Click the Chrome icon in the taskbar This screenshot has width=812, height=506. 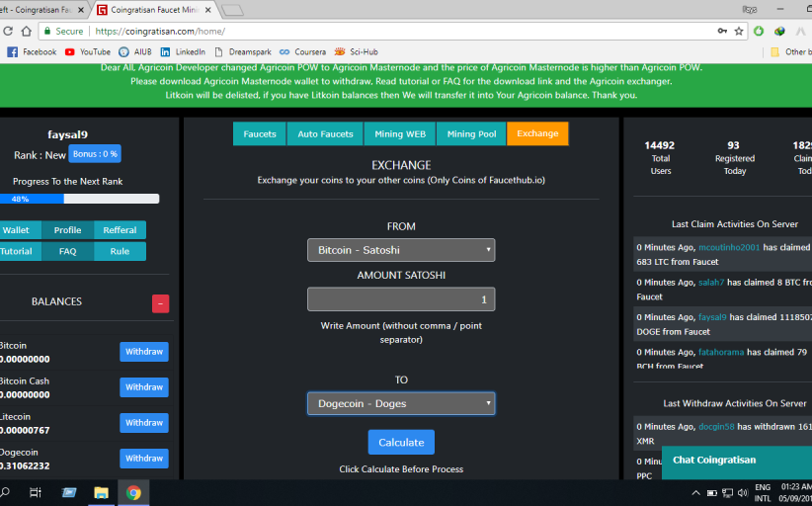133,492
